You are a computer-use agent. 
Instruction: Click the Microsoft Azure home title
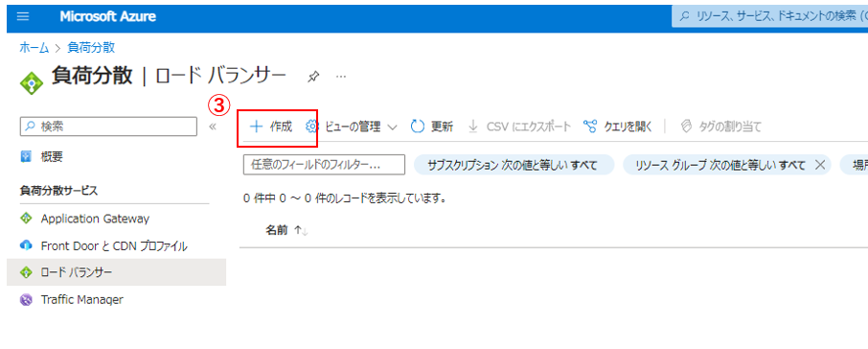(108, 16)
